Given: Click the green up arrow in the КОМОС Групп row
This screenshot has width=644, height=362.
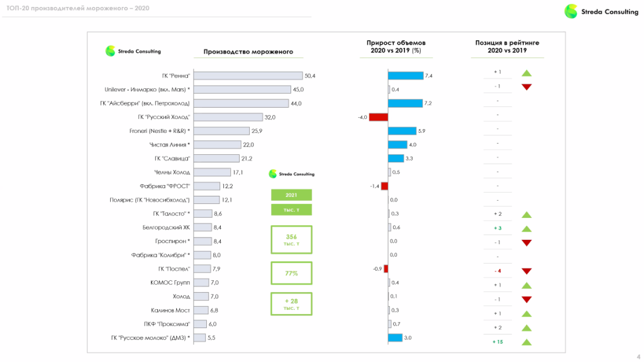Looking at the screenshot, I should point(526,285).
